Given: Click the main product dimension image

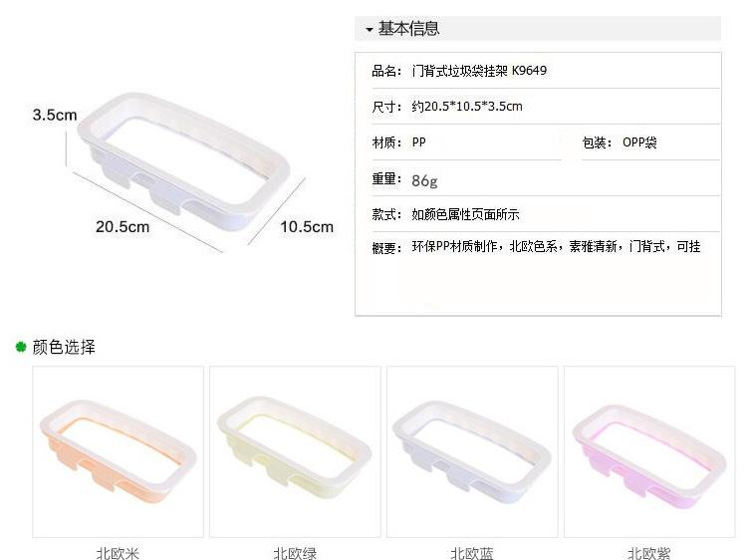Looking at the screenshot, I should [x=183, y=171].
